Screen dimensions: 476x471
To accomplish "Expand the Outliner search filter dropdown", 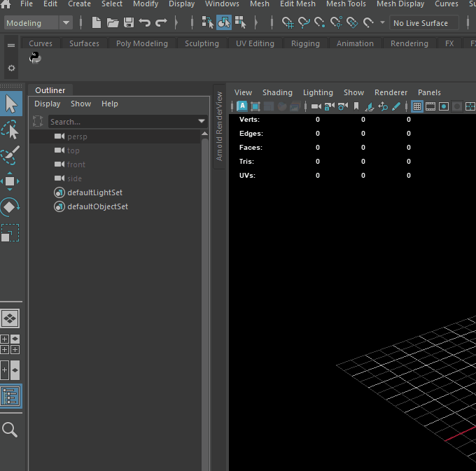I will [202, 122].
